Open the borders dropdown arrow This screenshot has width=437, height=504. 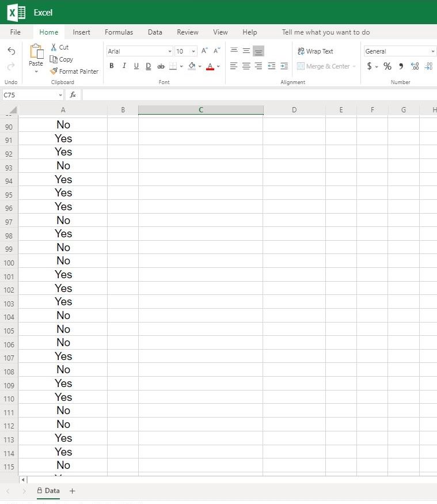tap(181, 67)
